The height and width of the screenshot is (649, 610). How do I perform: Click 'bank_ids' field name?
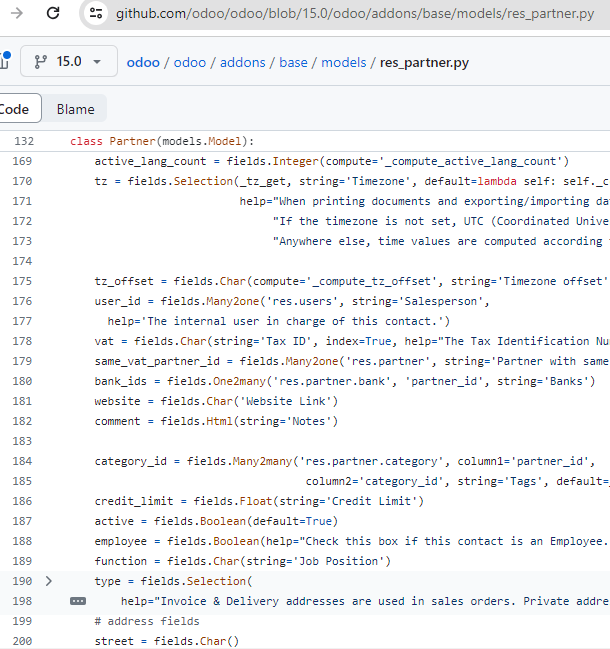tap(120, 381)
